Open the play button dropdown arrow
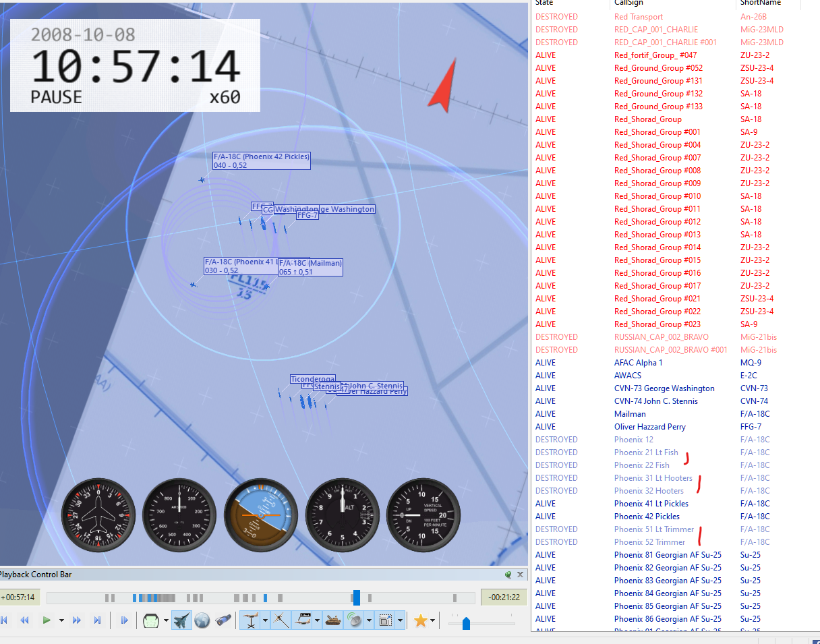Screen dimensions: 820x644 (61, 620)
